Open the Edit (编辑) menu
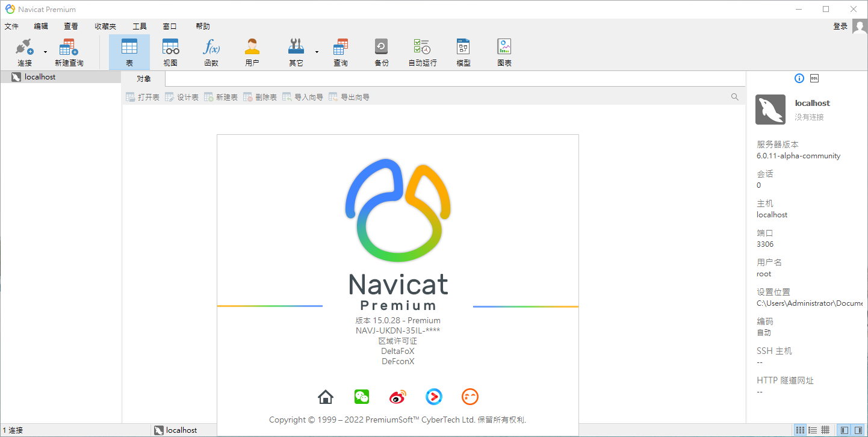 41,26
